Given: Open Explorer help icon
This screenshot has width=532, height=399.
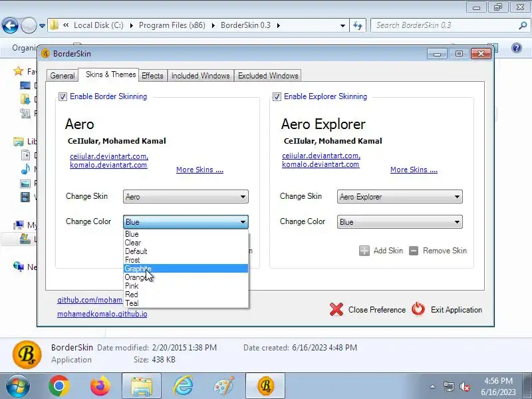Looking at the screenshot, I should (x=517, y=48).
